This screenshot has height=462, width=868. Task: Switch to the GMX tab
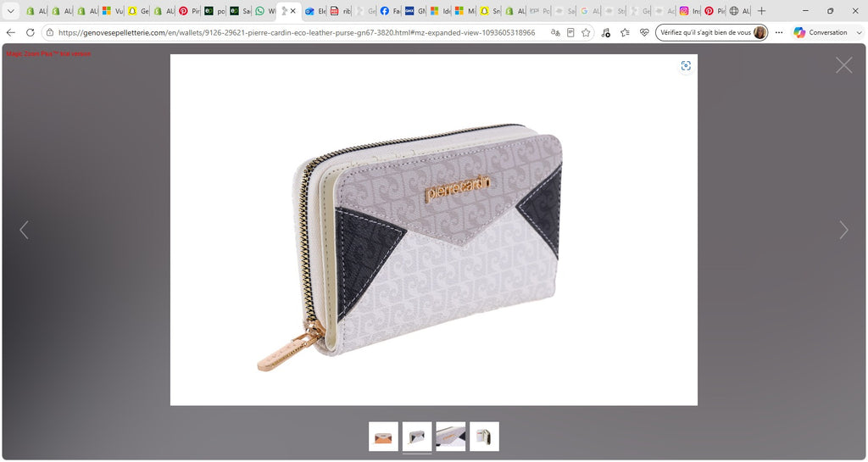tap(415, 10)
